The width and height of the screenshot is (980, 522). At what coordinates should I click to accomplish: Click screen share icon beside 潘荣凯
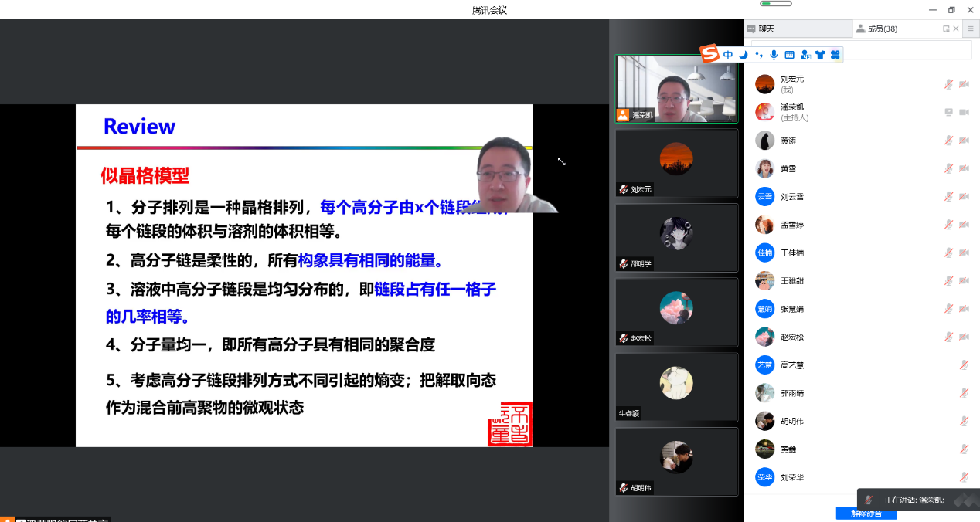point(948,112)
